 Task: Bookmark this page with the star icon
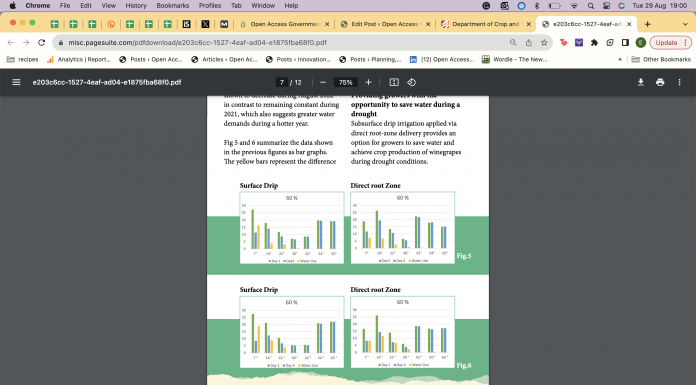(x=544, y=43)
